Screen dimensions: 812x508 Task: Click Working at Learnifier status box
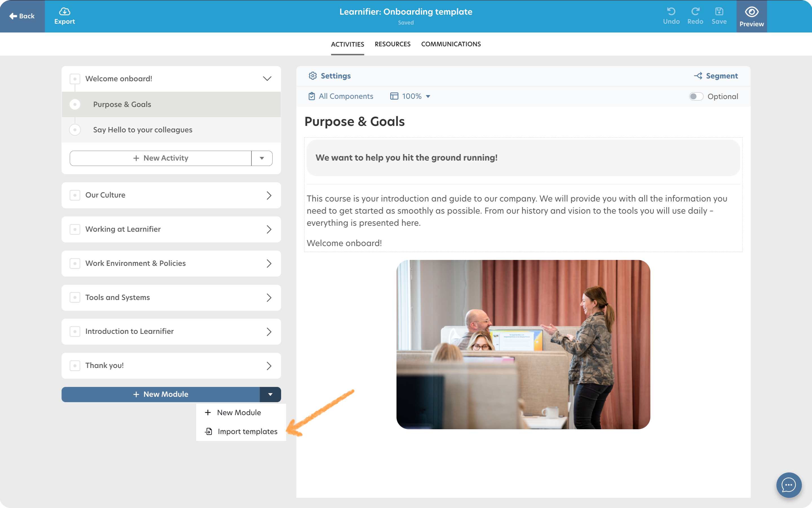click(75, 229)
